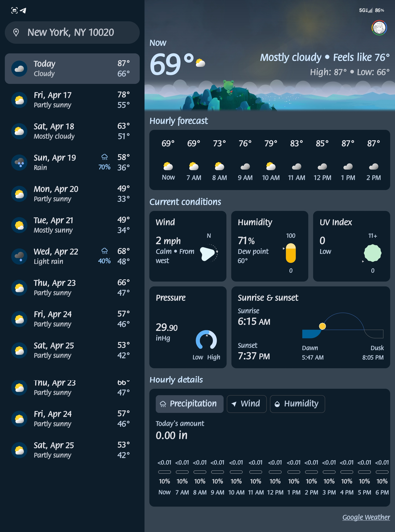Open the Sun, Apr 19 Rain forecast row
This screenshot has width=395, height=532.
coord(72,162)
